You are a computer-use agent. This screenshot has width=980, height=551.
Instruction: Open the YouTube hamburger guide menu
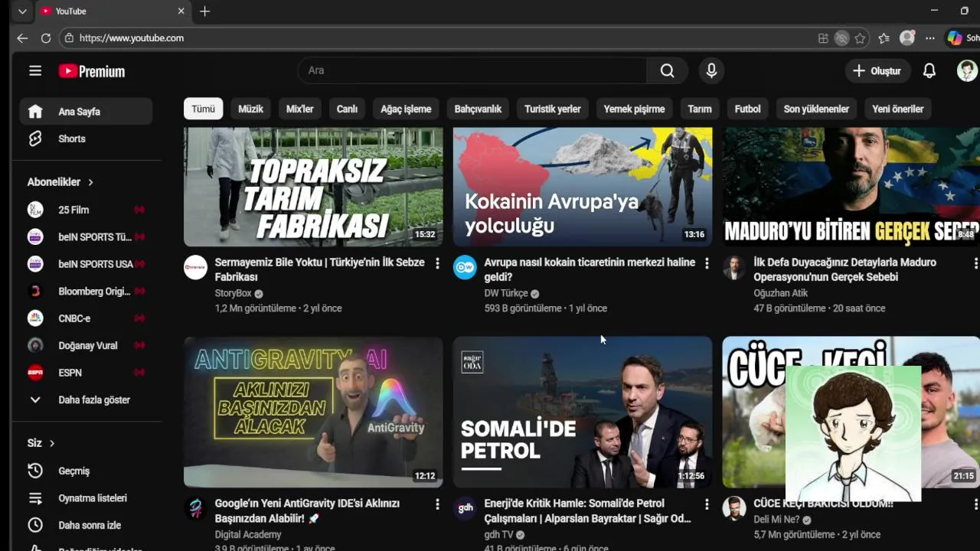click(x=35, y=71)
